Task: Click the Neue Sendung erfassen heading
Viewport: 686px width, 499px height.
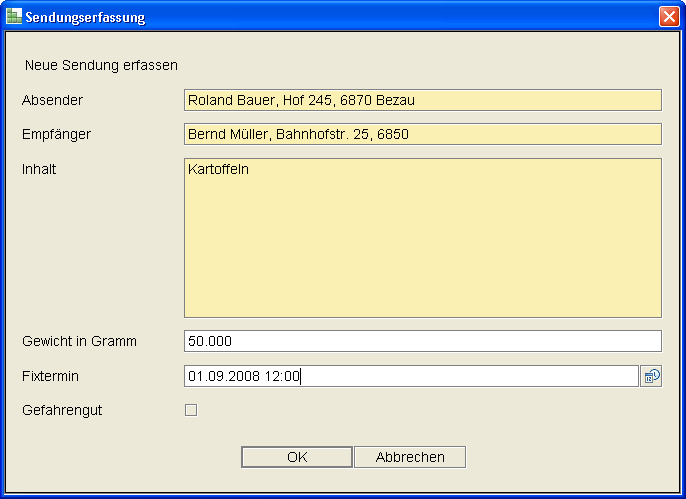Action: pos(101,66)
